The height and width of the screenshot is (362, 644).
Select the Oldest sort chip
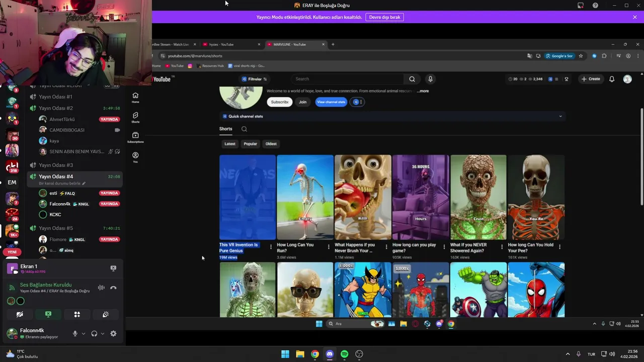(x=271, y=144)
